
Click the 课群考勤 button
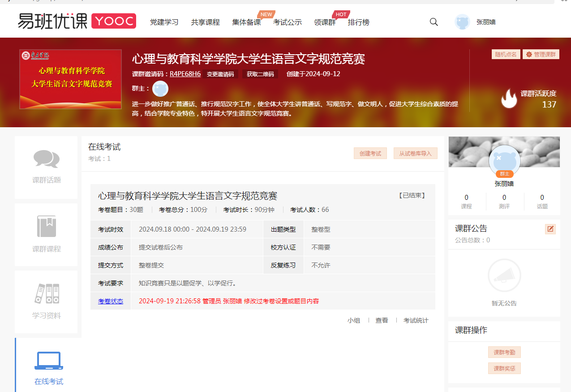click(x=504, y=352)
